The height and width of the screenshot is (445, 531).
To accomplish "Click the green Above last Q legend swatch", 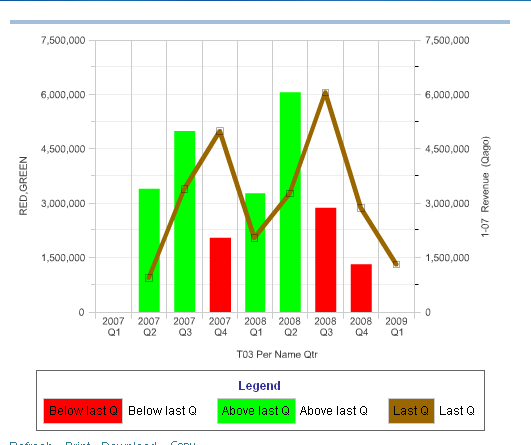I will [256, 411].
